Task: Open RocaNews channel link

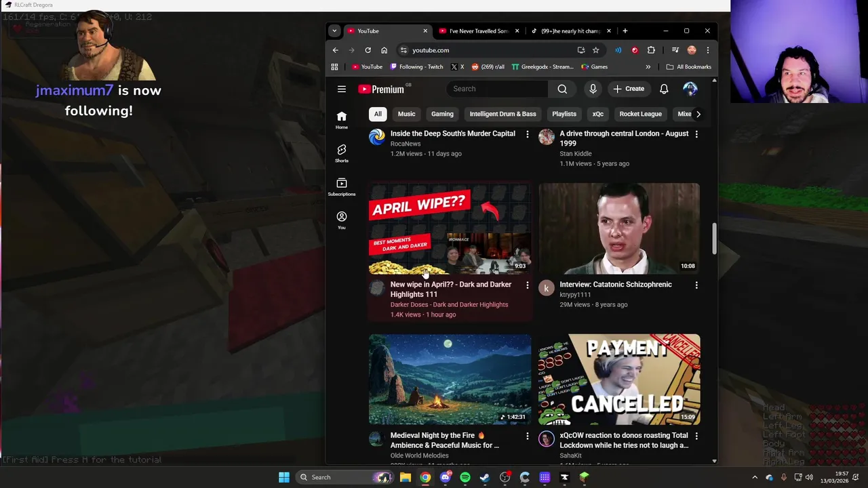Action: pyautogui.click(x=406, y=144)
